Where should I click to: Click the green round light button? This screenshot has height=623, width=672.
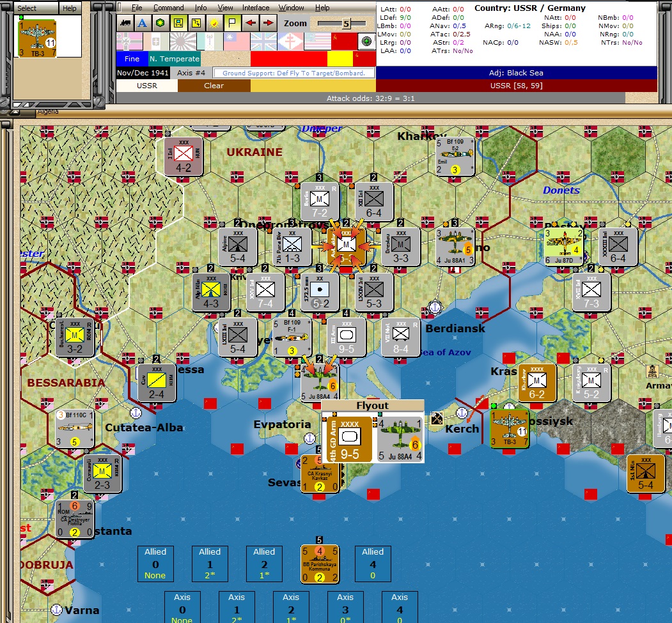[366, 42]
